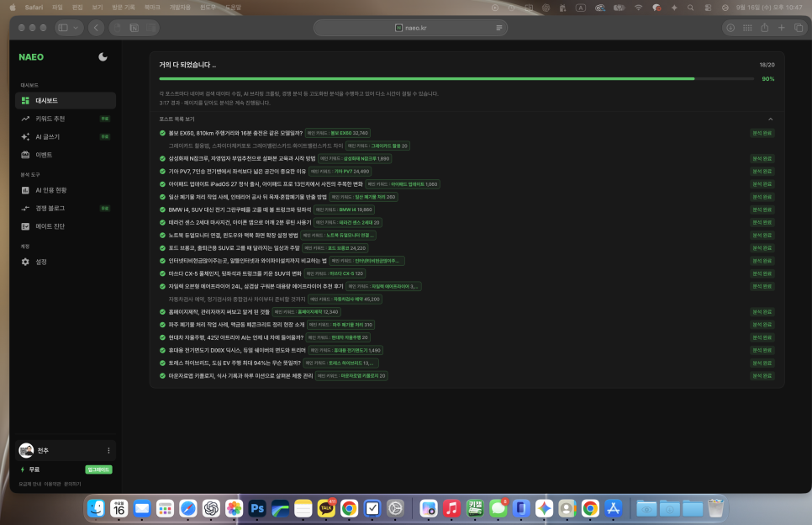Show Safari tab overview
Image resolution: width=812 pixels, height=525 pixels.
(799, 28)
